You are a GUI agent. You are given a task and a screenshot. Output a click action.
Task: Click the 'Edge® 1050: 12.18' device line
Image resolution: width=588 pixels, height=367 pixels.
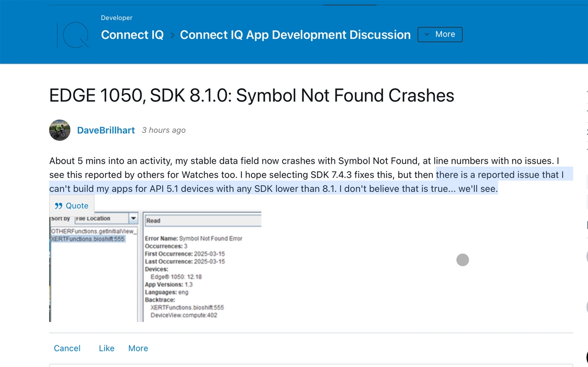click(x=176, y=277)
